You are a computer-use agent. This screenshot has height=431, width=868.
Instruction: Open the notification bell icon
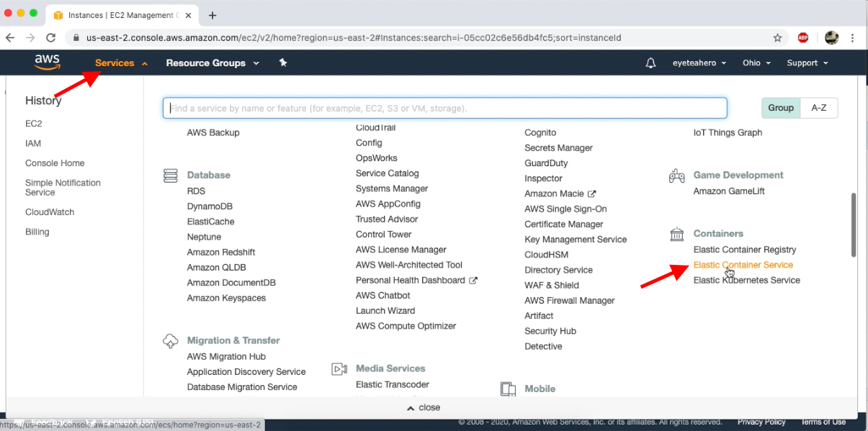(x=650, y=63)
